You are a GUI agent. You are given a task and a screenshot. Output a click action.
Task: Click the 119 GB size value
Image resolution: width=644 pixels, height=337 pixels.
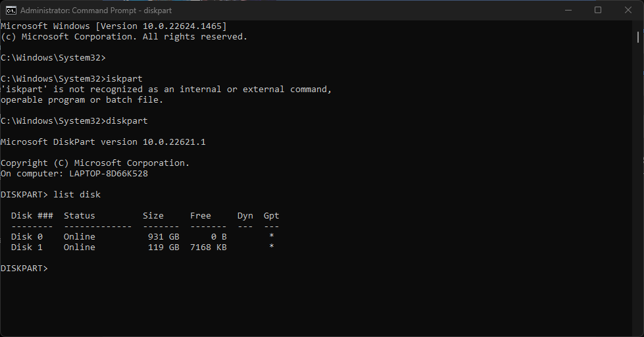163,247
